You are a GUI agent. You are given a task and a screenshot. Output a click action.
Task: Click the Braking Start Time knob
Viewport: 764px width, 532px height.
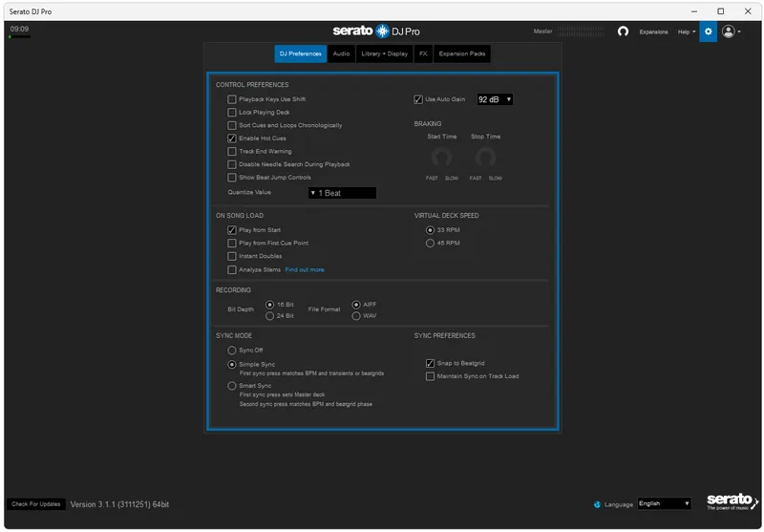tap(442, 158)
